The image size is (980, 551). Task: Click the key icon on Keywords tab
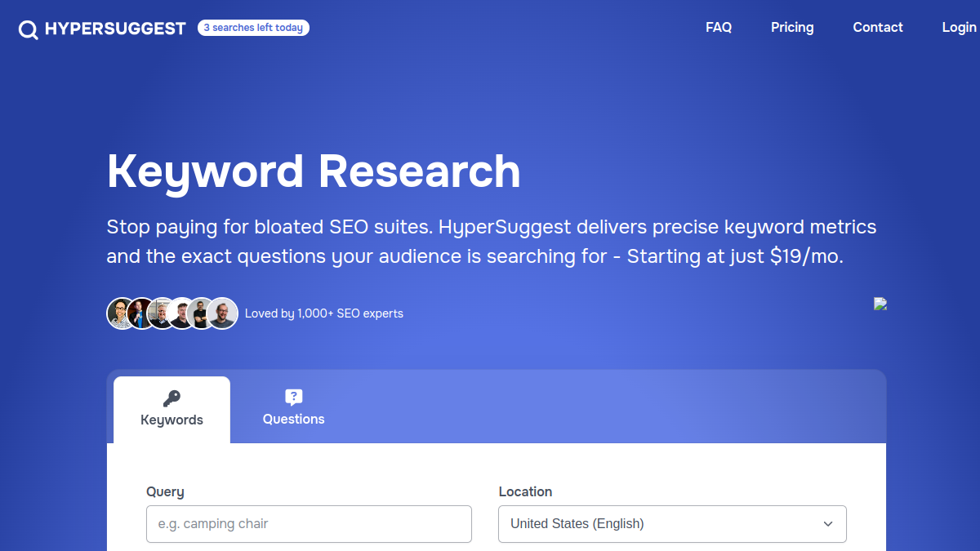[171, 398]
